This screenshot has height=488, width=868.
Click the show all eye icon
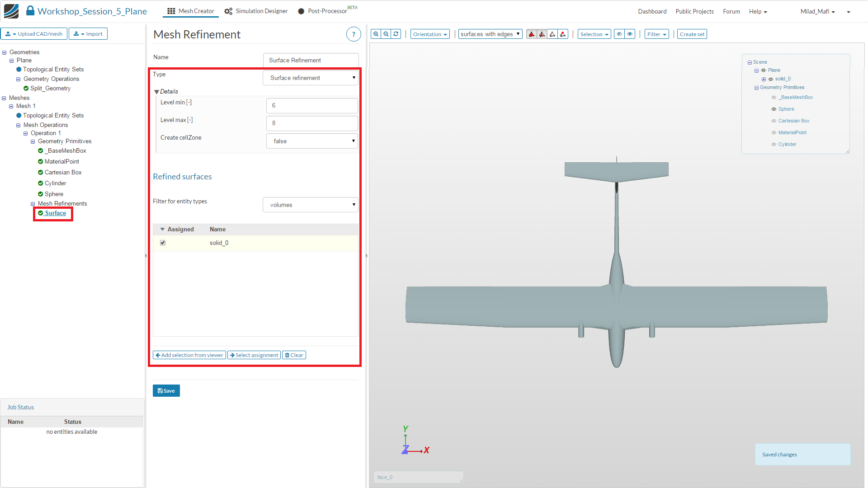[630, 34]
